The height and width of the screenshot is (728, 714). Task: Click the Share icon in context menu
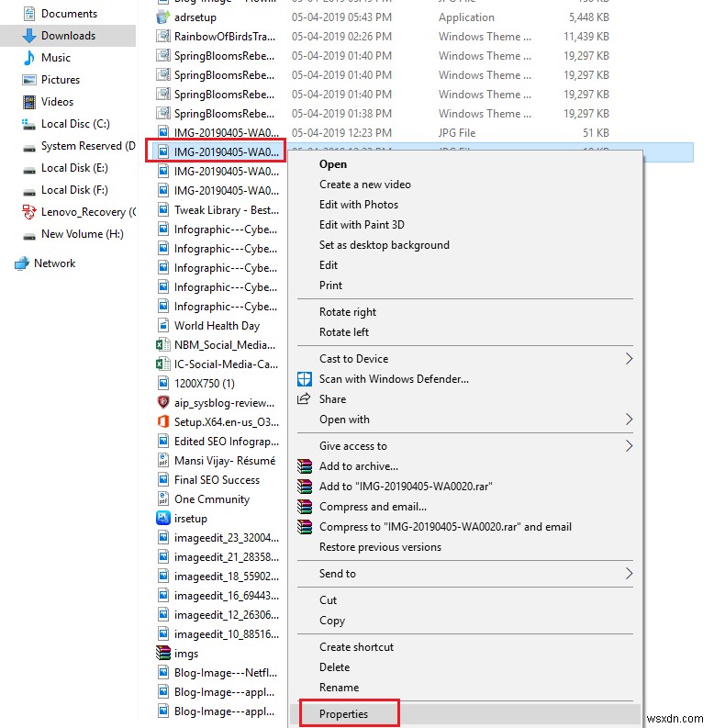point(304,398)
